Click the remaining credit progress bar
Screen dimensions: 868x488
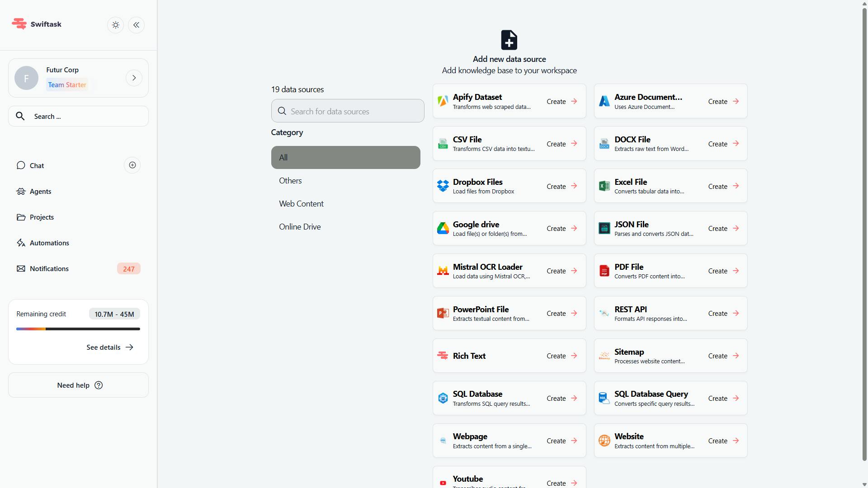pyautogui.click(x=78, y=328)
